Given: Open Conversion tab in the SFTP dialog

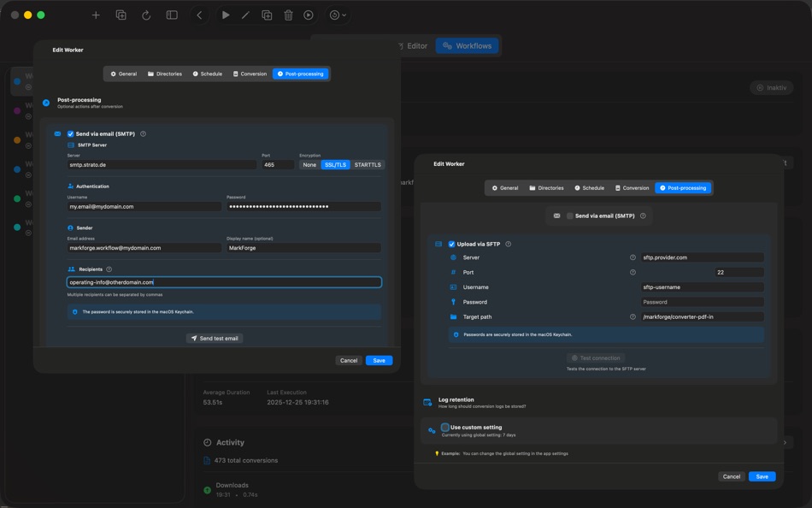Looking at the screenshot, I should tap(632, 187).
